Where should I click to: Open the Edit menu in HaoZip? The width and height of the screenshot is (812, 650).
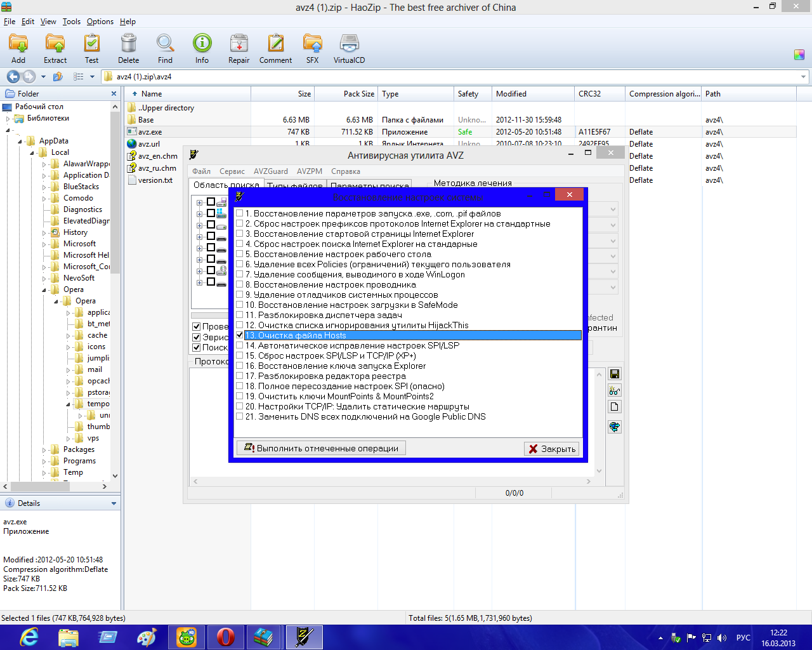point(28,22)
